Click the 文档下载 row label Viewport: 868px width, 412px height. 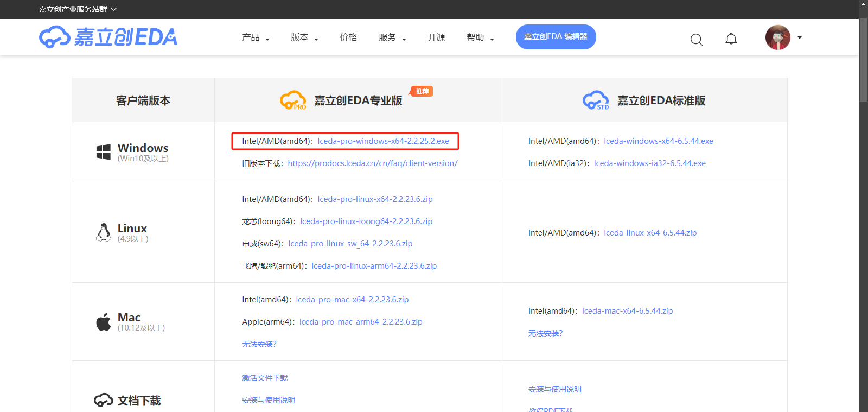pos(139,401)
